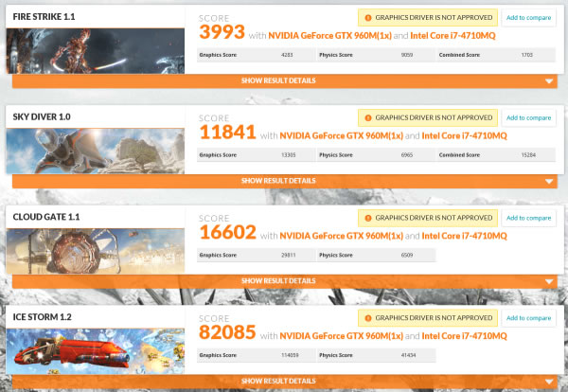Click Fire Strike Graphics Score cell
The image size is (568, 392).
(x=257, y=55)
